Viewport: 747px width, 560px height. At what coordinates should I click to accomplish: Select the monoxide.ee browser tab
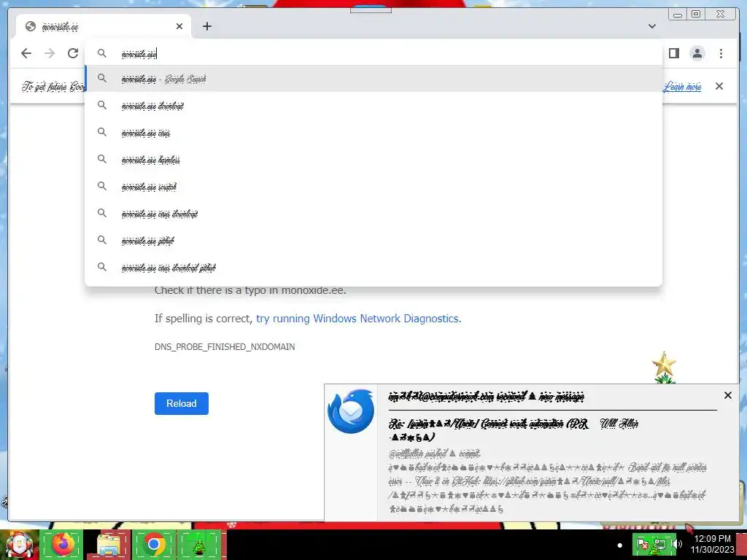point(104,26)
